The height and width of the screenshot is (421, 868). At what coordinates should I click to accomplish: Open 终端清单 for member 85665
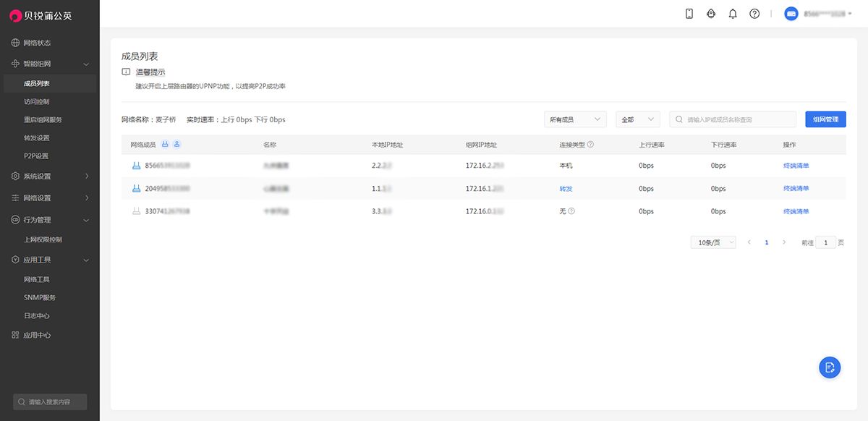(x=796, y=166)
